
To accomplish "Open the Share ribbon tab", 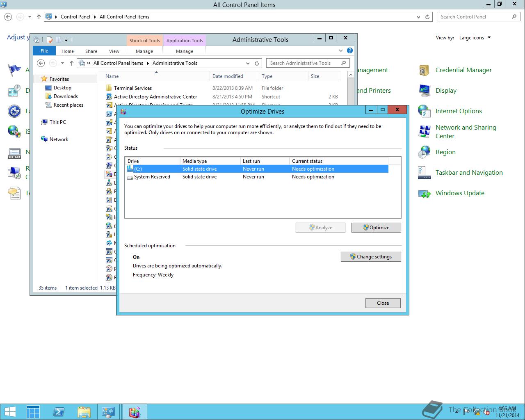I will pos(91,51).
